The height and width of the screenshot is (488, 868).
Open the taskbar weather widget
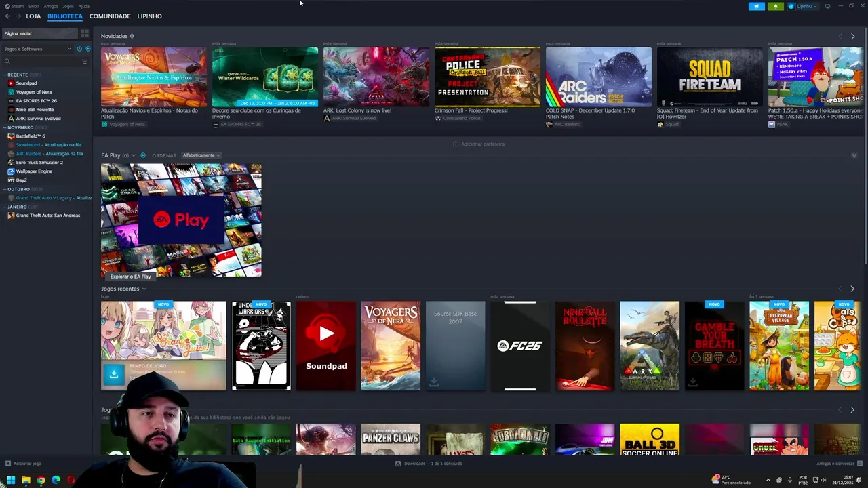(731, 480)
